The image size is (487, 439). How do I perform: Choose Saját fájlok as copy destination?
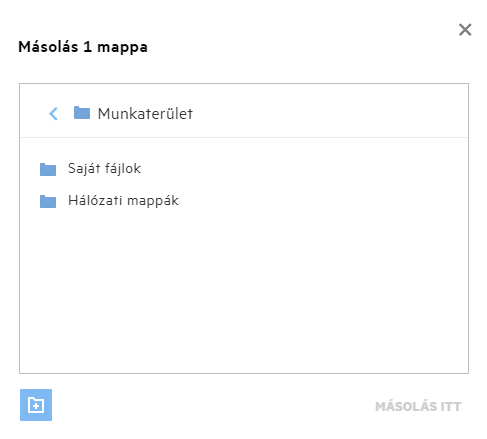(104, 168)
